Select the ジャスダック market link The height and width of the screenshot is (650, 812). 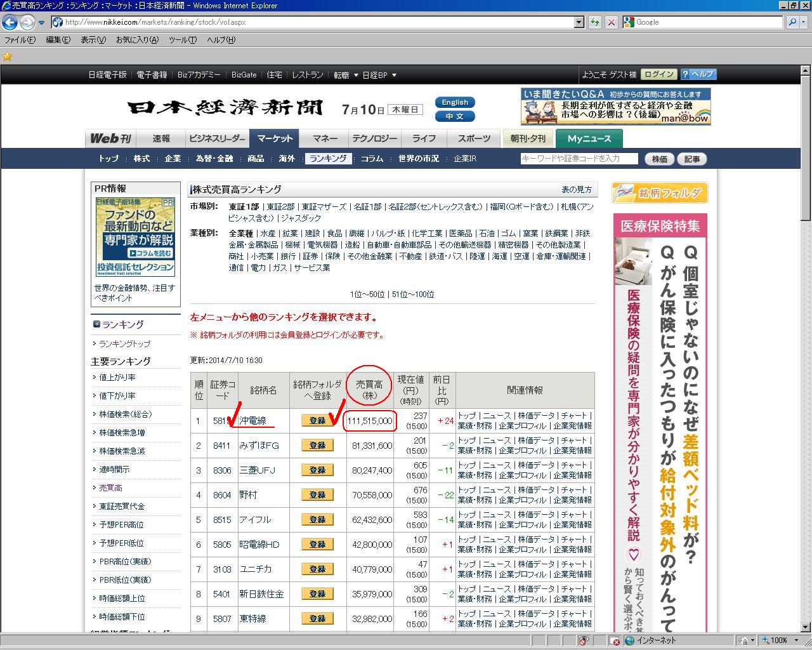pos(301,218)
